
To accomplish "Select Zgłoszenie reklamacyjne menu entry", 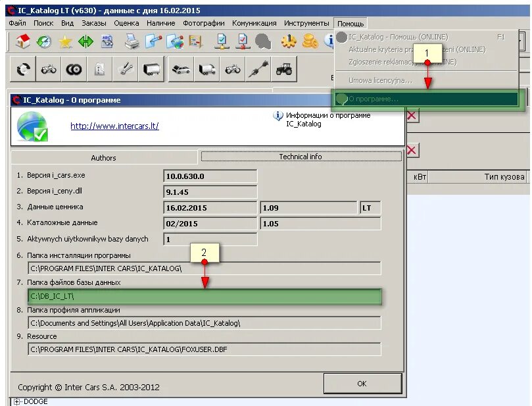I will [427, 62].
